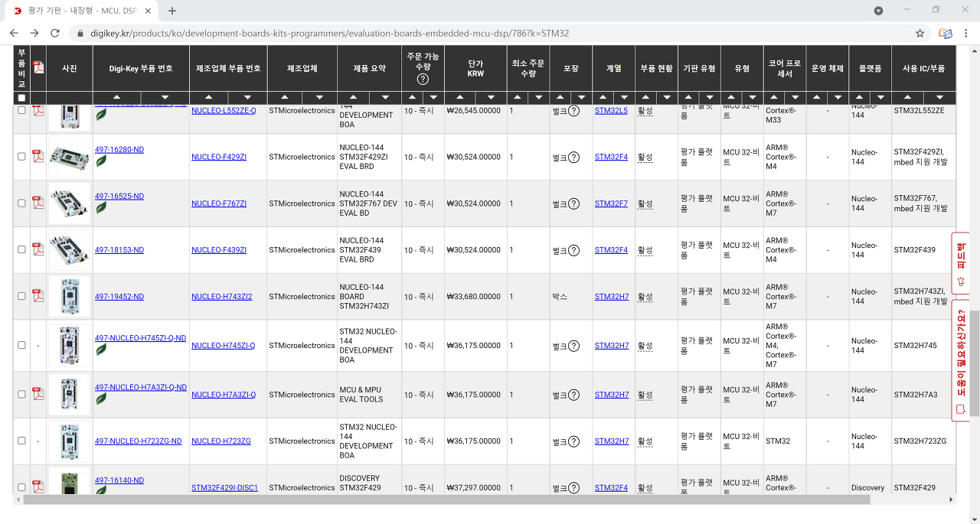This screenshot has height=524, width=980.
Task: Click the green leaf icon under 497-16525-ND
Action: point(101,207)
